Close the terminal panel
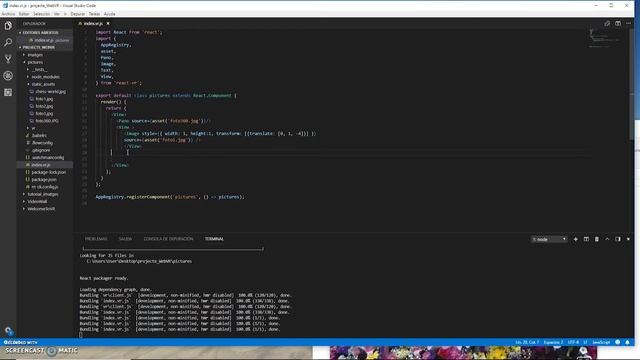The width and height of the screenshot is (640, 360). pyautogui.click(x=628, y=239)
